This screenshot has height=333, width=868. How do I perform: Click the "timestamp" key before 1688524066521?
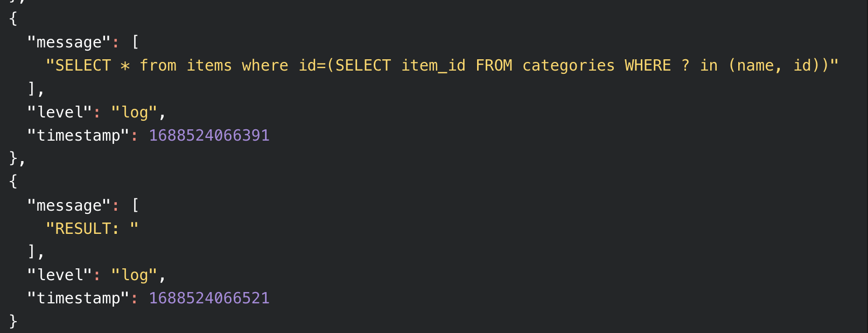pyautogui.click(x=78, y=298)
